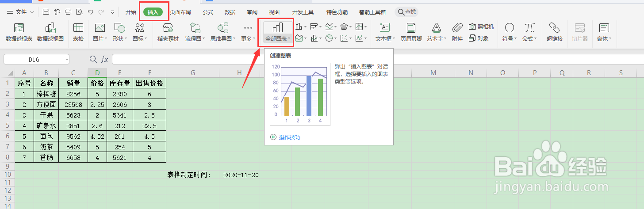Screen dimensions: 644x209
Task: Click the zoom magnifier beside fx
Action: pos(93,59)
